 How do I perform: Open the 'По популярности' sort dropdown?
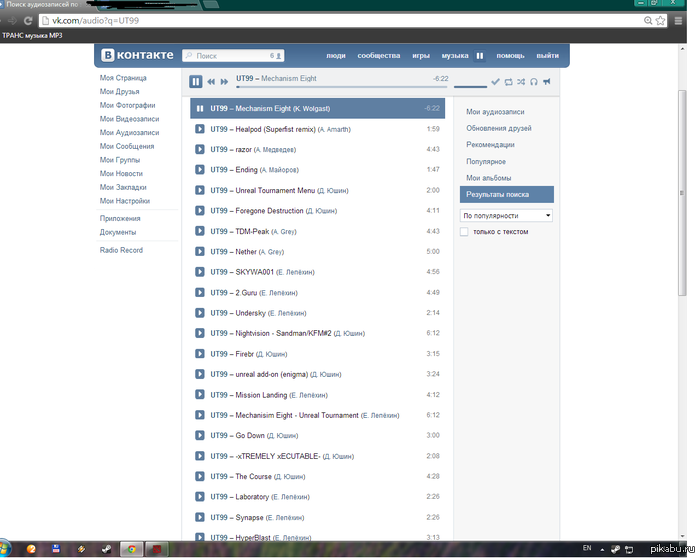(506, 215)
